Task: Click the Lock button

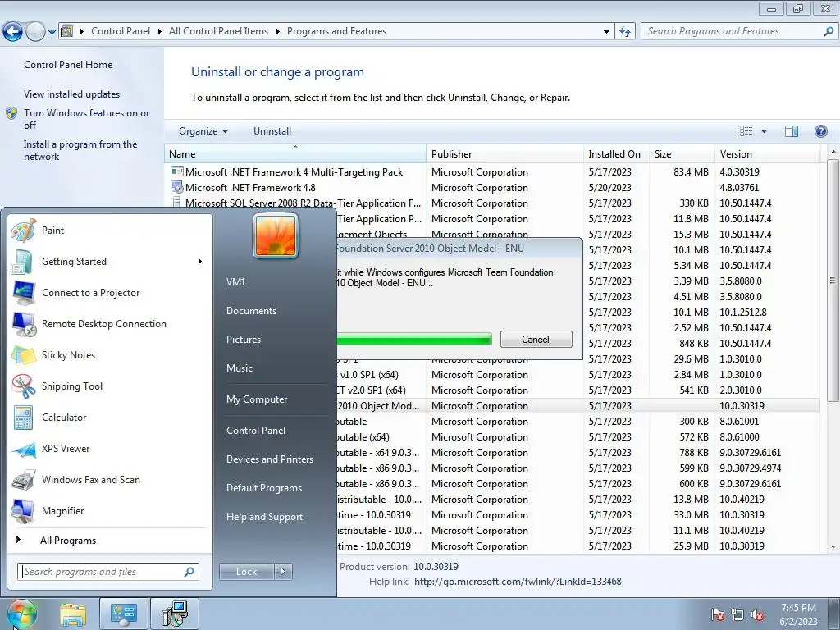Action: (246, 572)
